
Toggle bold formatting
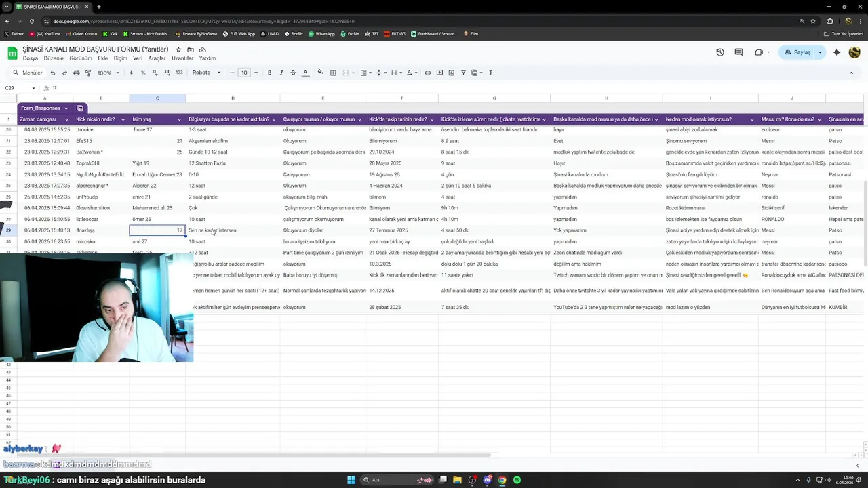pos(270,73)
